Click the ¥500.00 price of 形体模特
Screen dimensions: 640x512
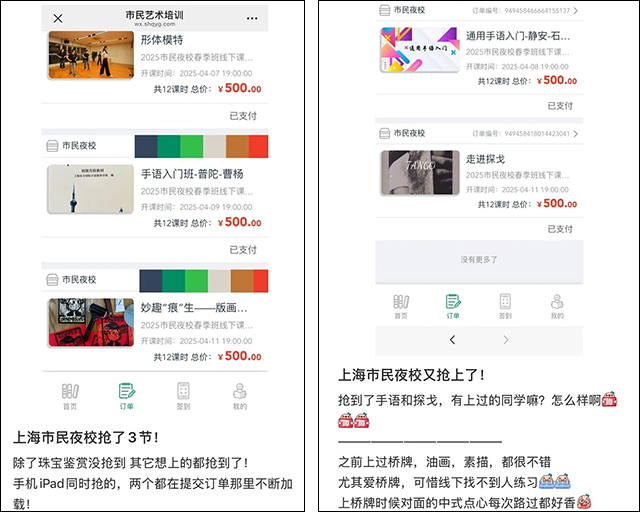[x=239, y=88]
